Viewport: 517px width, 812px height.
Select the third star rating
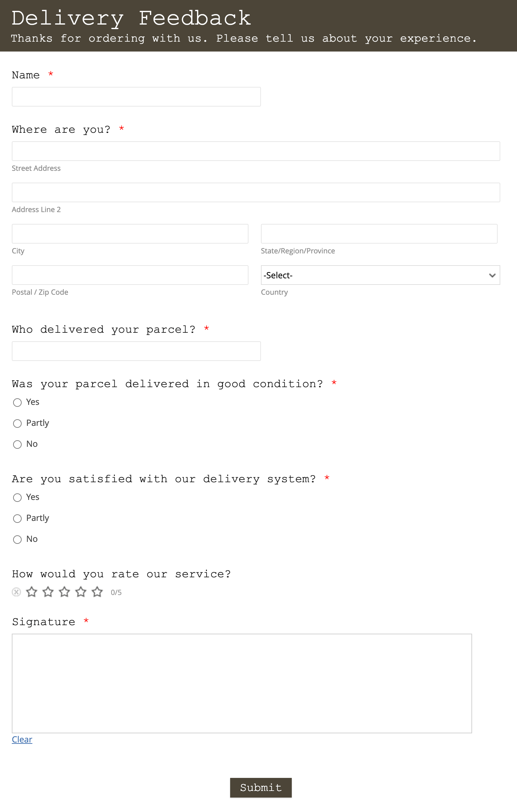pos(64,592)
